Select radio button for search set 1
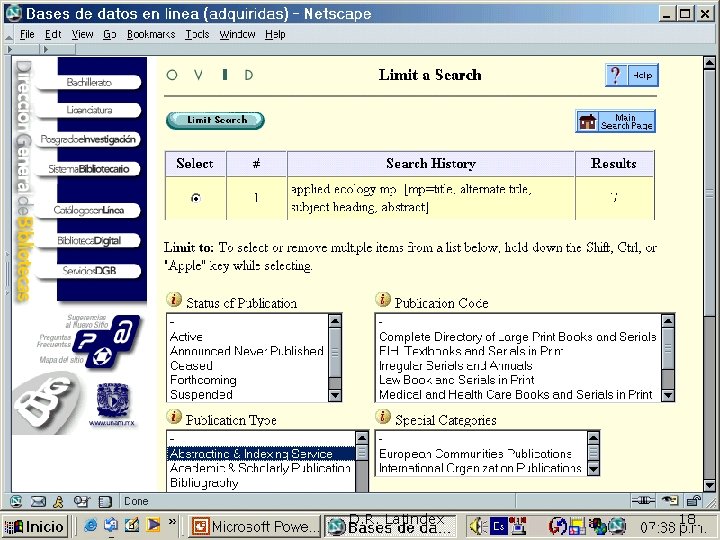Viewport: 720px width, 540px height. click(x=196, y=198)
